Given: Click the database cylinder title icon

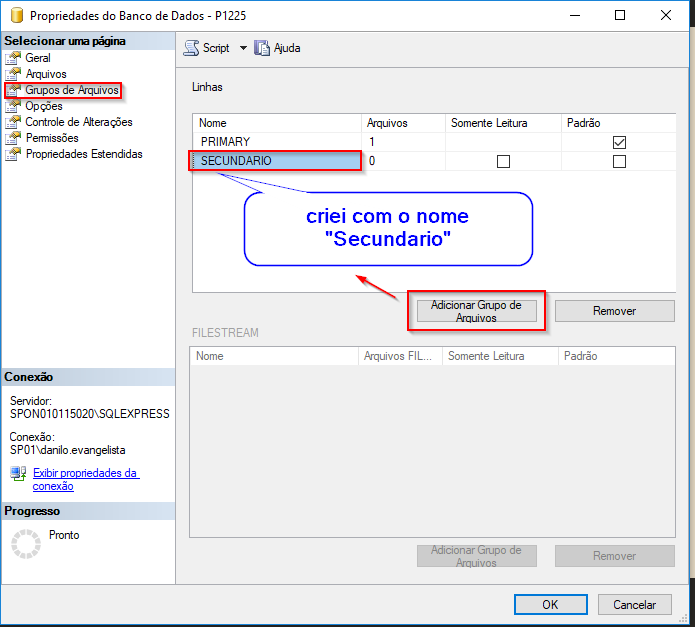Looking at the screenshot, I should pos(16,15).
